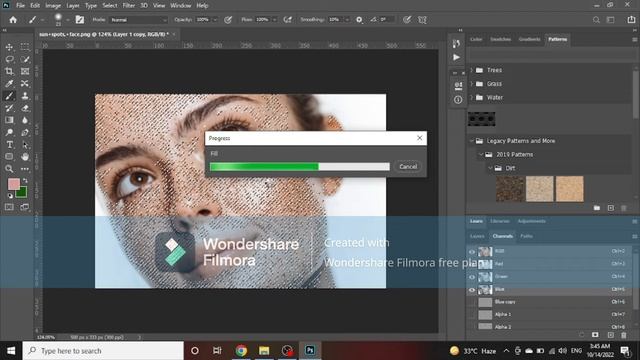Open the brush Mode dropdown
Screen dimensions: 640x360
click(139, 20)
